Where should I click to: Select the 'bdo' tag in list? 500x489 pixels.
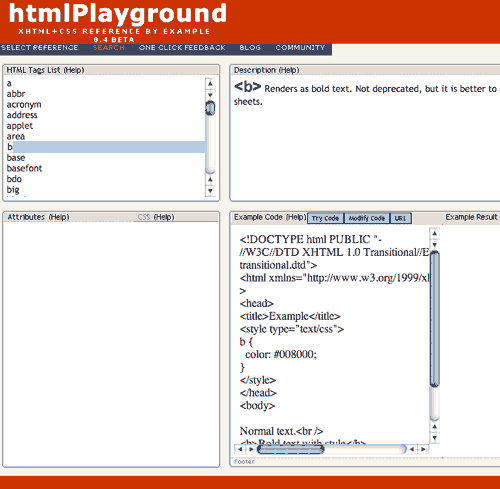pos(14,179)
